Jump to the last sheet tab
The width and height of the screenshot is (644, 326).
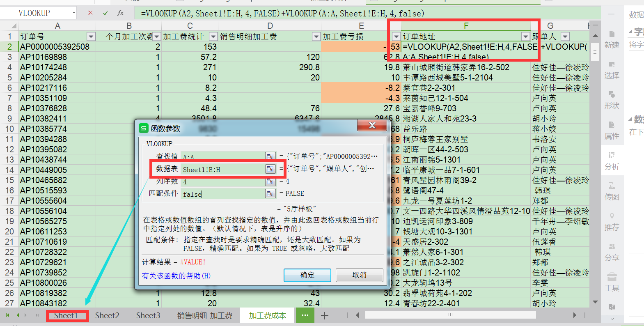[37, 315]
